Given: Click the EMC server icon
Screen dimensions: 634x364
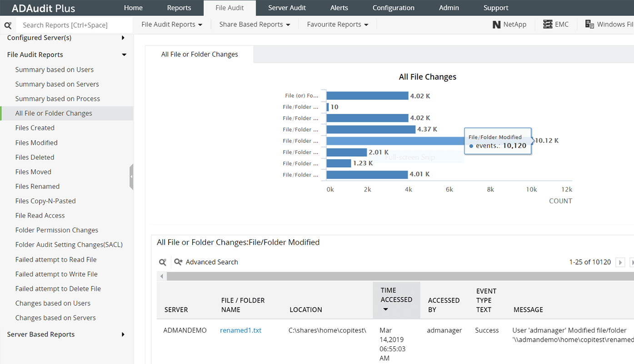Looking at the screenshot, I should coord(548,25).
